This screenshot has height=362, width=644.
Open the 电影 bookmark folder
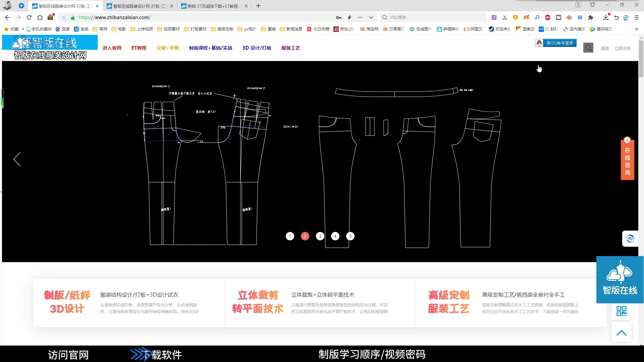click(119, 29)
